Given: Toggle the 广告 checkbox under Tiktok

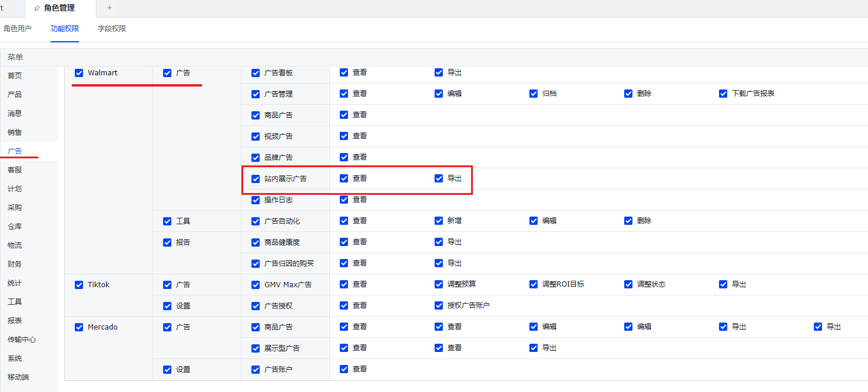Looking at the screenshot, I should tap(167, 285).
